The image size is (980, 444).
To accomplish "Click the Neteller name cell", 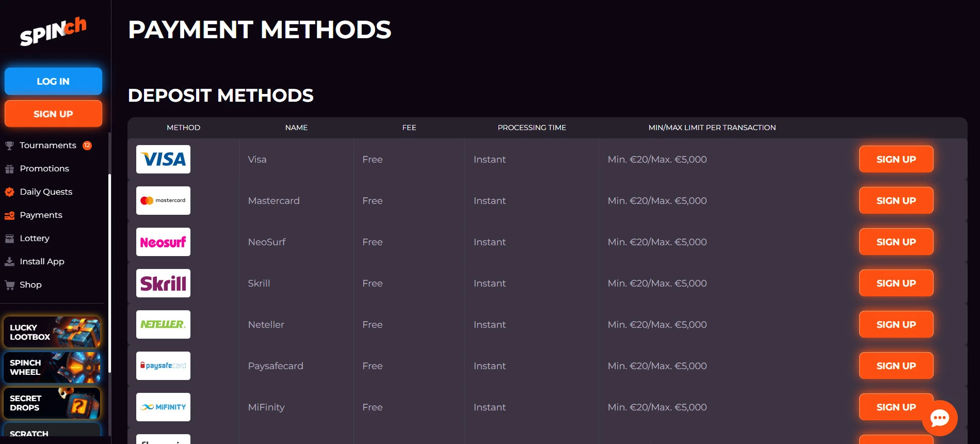I will [266, 325].
